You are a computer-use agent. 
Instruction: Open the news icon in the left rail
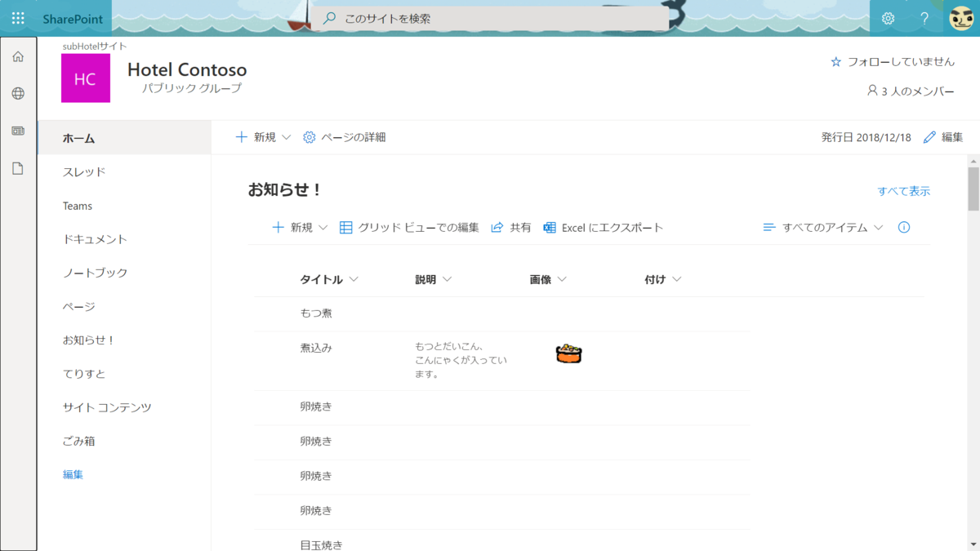coord(17,129)
